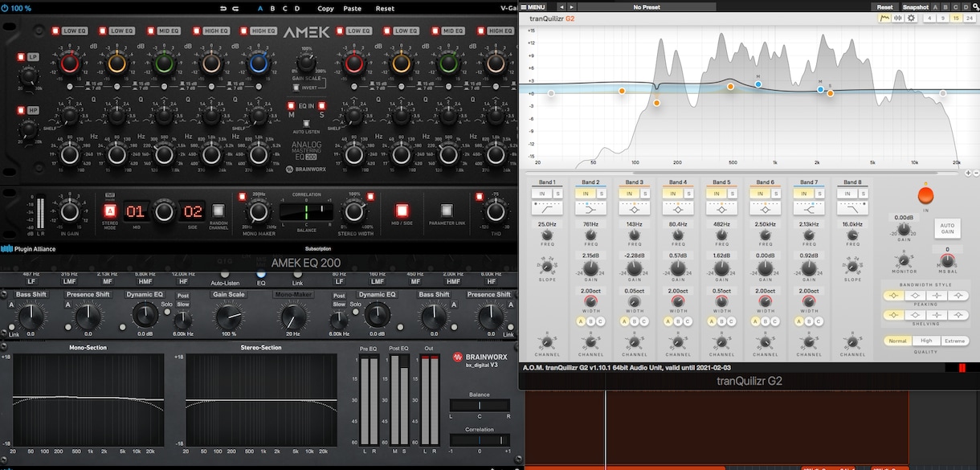This screenshot has height=470, width=980.
Task: Set quality to Extreme
Action: pos(954,341)
